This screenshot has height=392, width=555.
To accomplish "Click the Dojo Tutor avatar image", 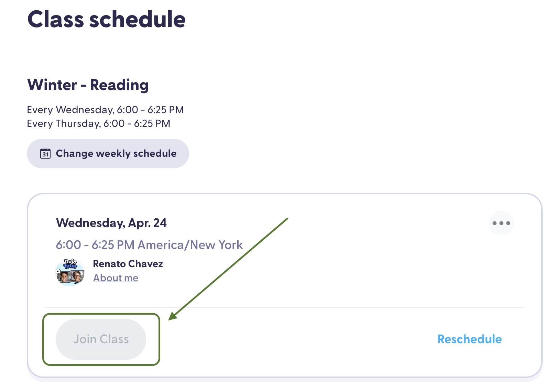I will point(70,272).
